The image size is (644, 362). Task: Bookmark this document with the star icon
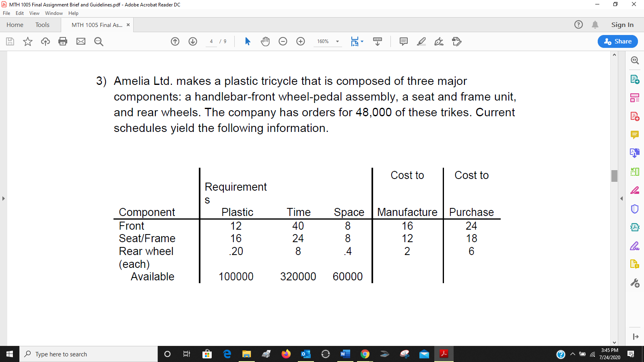(x=28, y=41)
